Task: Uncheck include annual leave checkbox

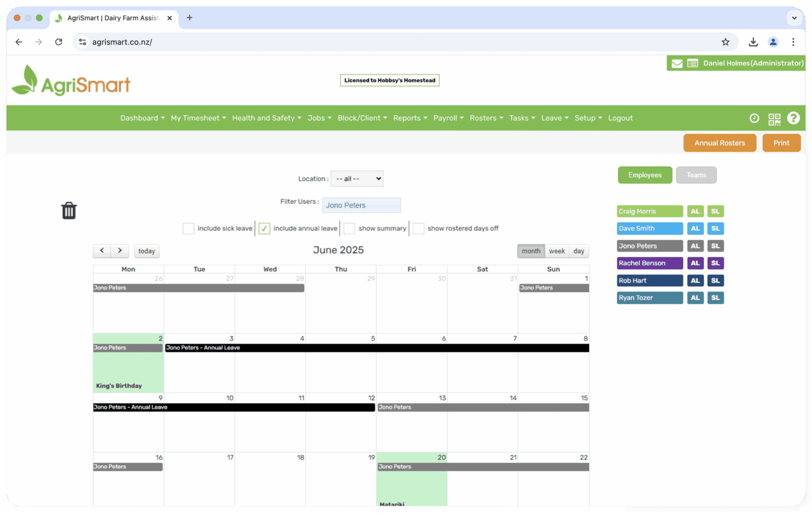Action: [264, 229]
